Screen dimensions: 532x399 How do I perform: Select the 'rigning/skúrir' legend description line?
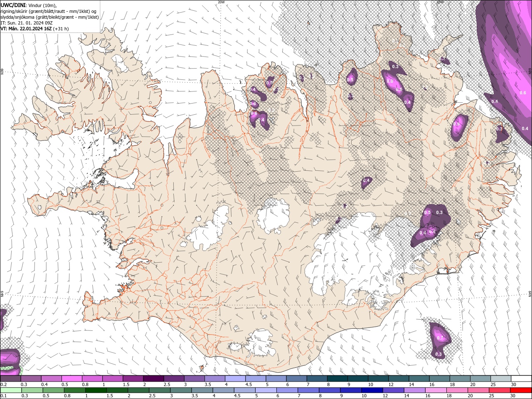click(x=49, y=11)
